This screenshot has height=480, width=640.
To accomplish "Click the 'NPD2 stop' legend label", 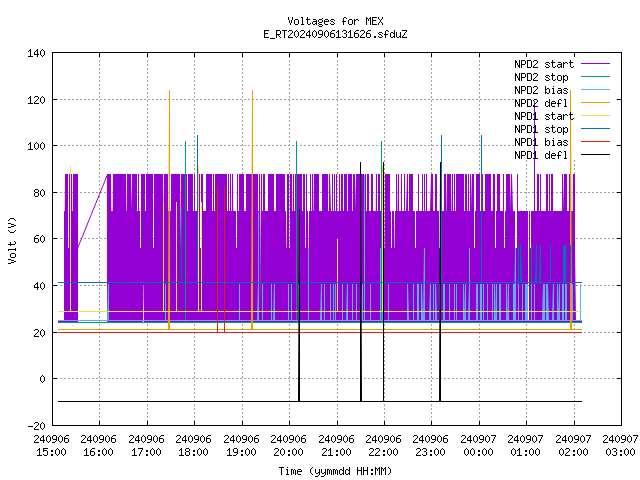I will click(x=541, y=77).
